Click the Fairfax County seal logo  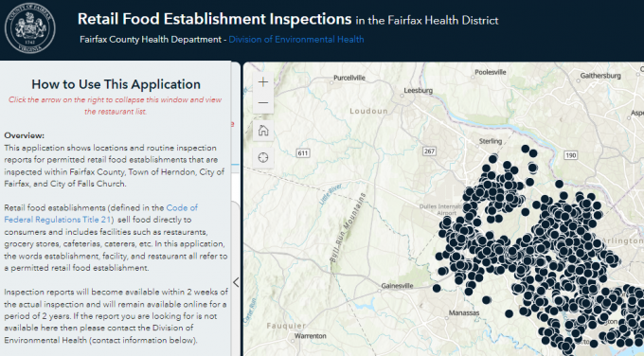point(30,28)
